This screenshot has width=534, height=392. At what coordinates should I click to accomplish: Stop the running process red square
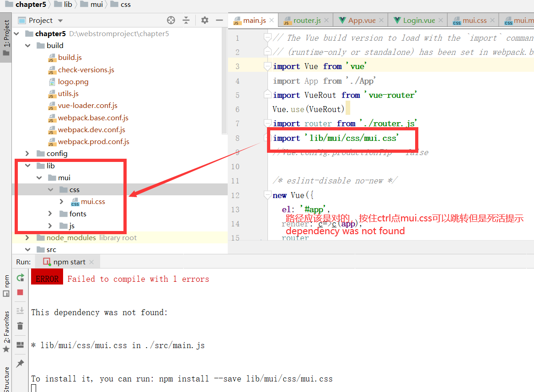coord(20,292)
